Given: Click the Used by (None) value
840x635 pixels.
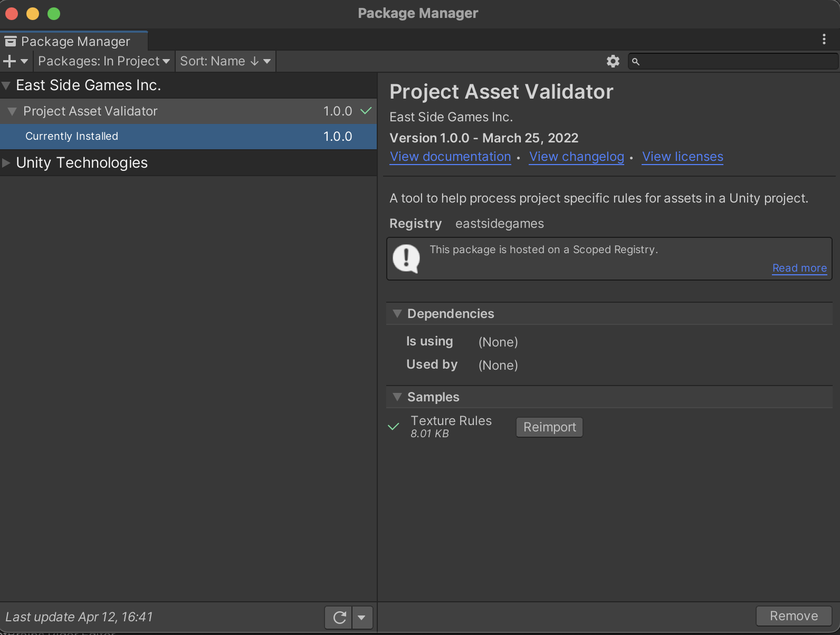Looking at the screenshot, I should point(498,365).
